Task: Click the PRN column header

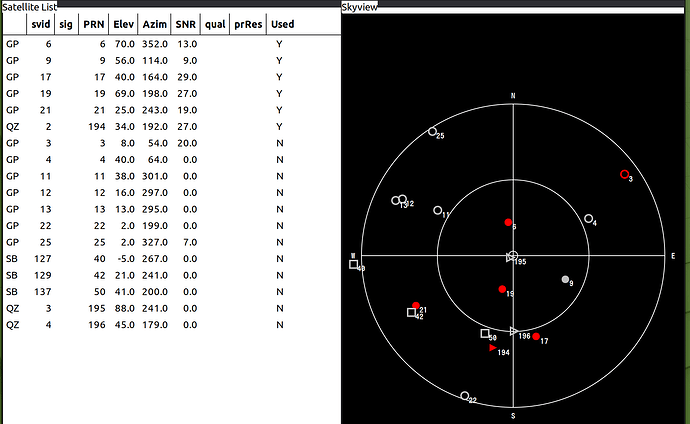Action: [94, 24]
